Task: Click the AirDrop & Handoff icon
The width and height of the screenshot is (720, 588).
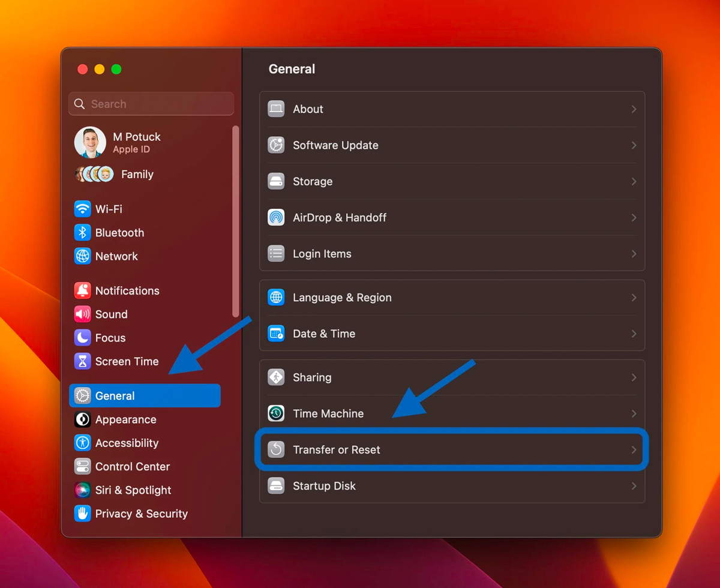Action: pyautogui.click(x=276, y=217)
